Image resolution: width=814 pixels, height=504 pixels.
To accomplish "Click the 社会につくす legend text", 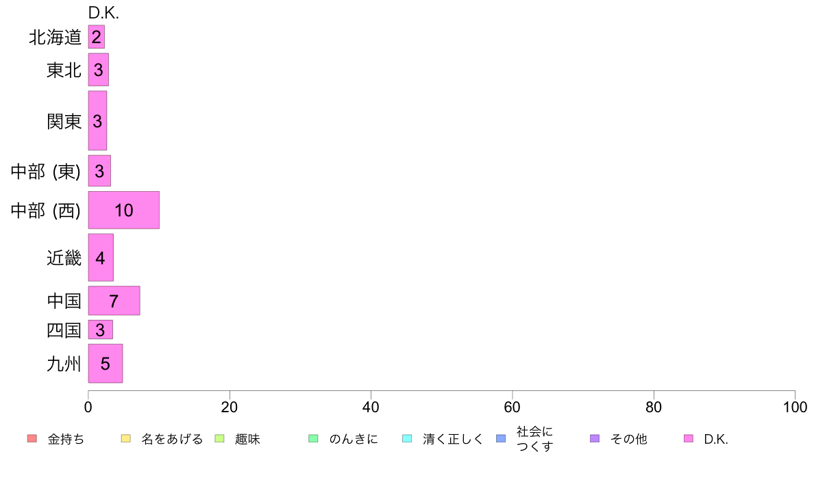I will pyautogui.click(x=534, y=438).
